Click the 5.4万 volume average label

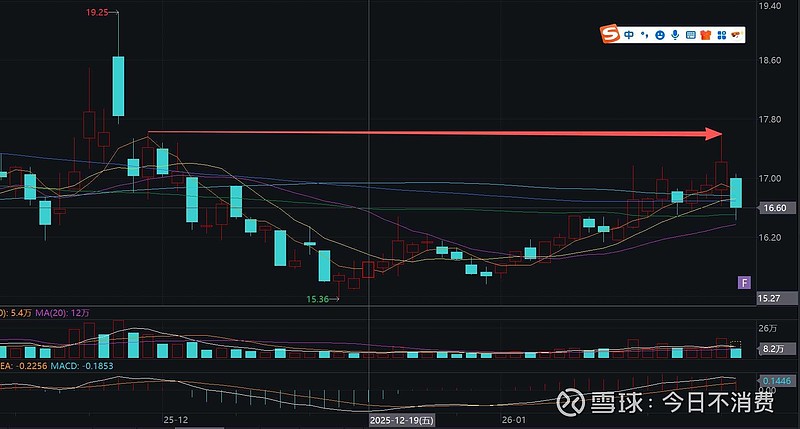tap(21, 313)
